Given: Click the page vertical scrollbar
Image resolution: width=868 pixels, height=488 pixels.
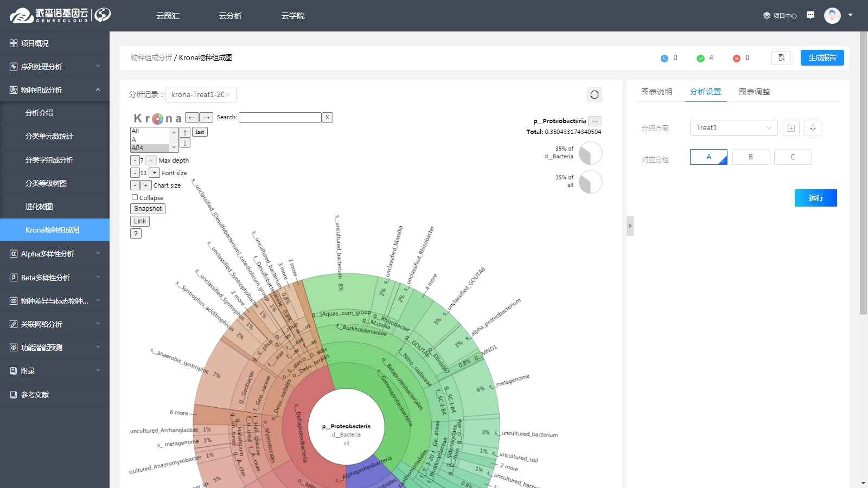Looking at the screenshot, I should tap(863, 174).
